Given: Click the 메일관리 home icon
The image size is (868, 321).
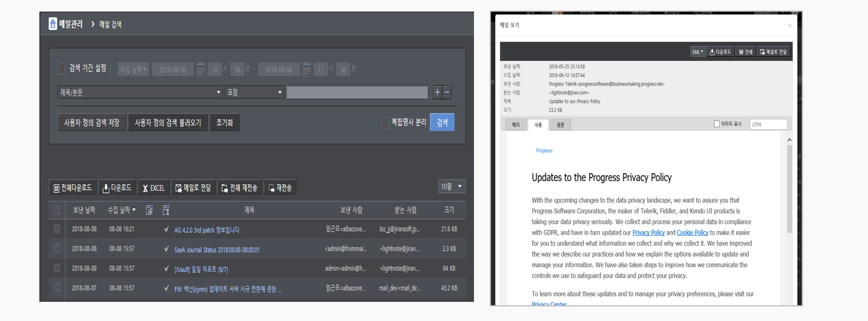Looking at the screenshot, I should (53, 24).
